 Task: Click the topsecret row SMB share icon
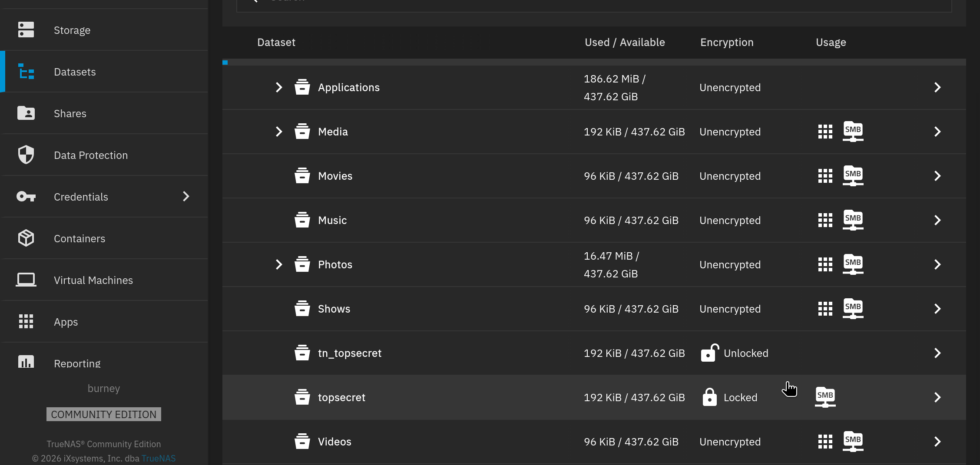825,397
